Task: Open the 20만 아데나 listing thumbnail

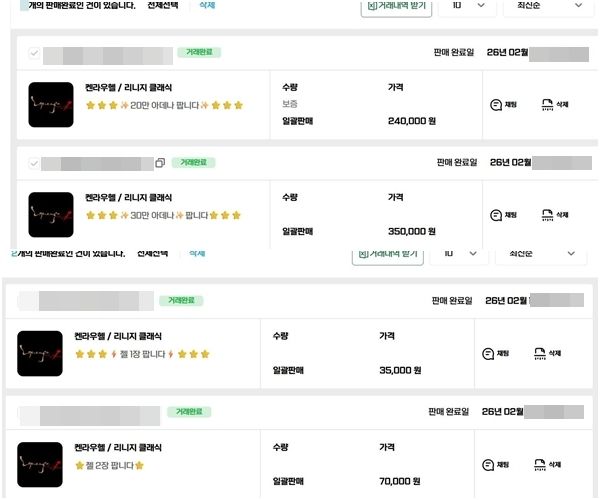Action: [51, 104]
